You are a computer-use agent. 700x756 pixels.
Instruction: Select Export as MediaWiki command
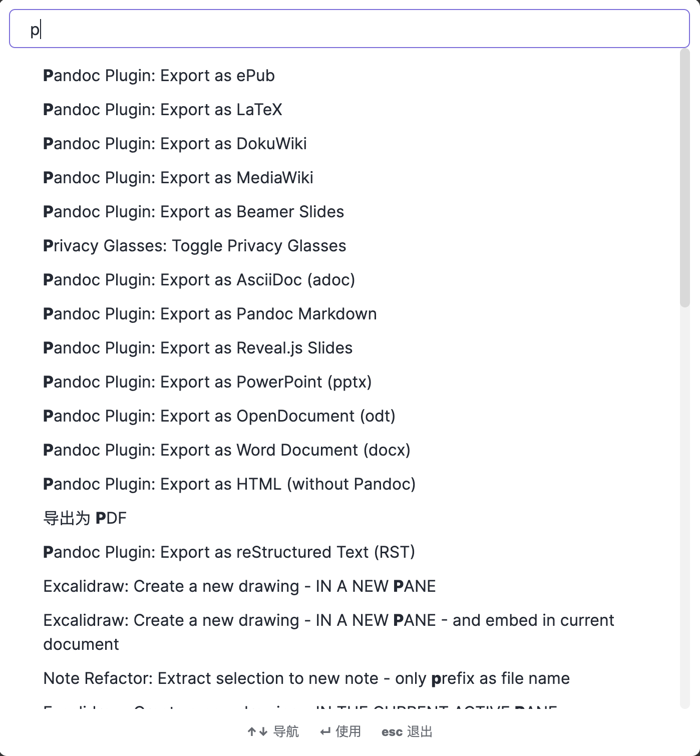[178, 178]
